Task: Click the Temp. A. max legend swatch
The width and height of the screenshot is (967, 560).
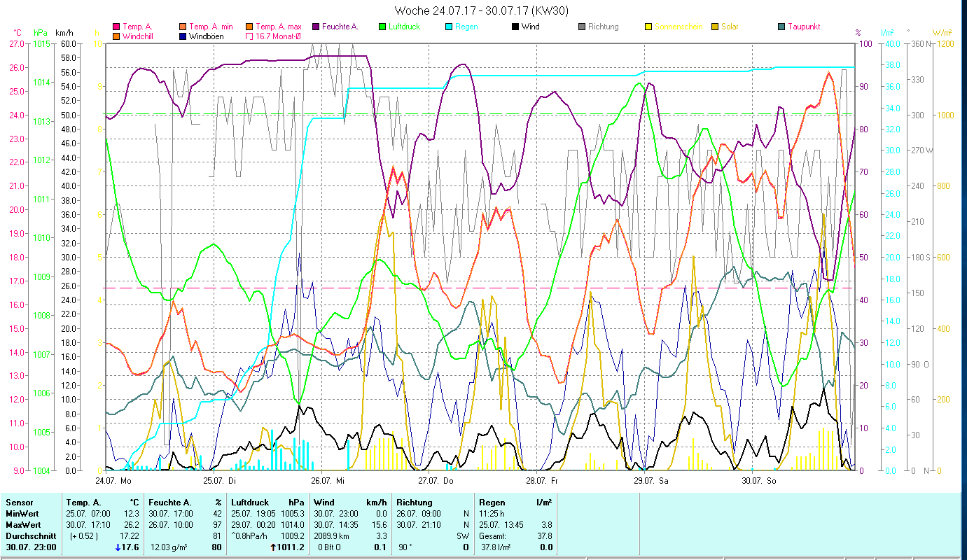Action: tap(249, 27)
